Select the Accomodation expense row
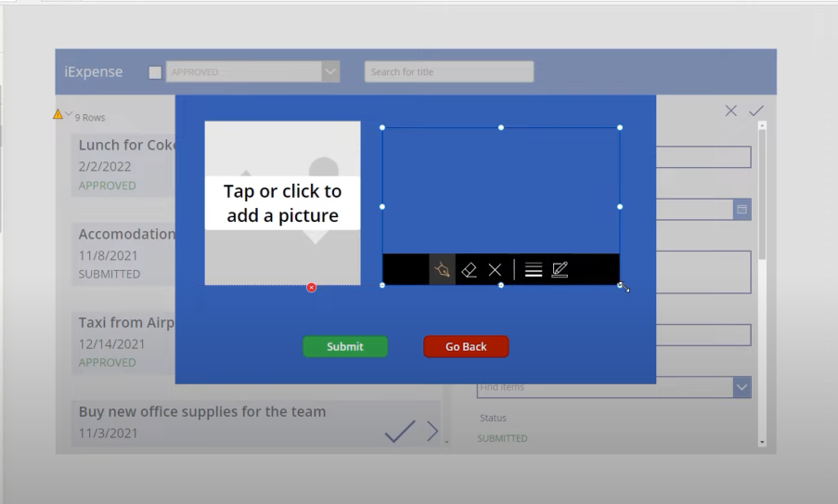This screenshot has width=838, height=504. (123, 254)
